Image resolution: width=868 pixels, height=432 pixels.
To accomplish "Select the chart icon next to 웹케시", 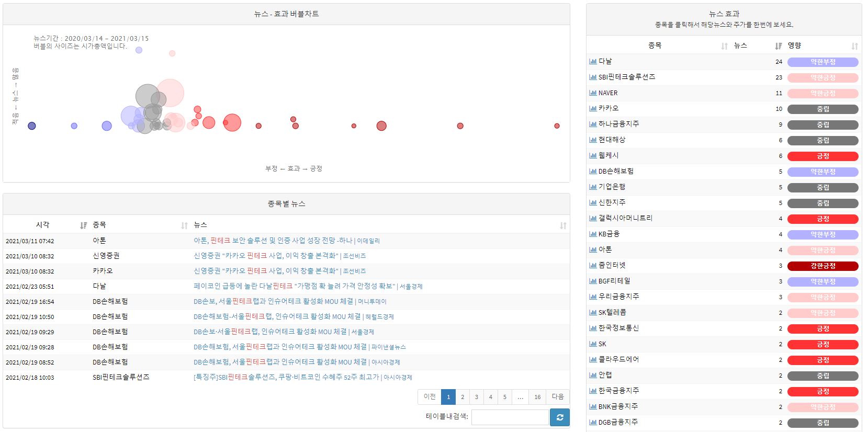I will point(593,156).
